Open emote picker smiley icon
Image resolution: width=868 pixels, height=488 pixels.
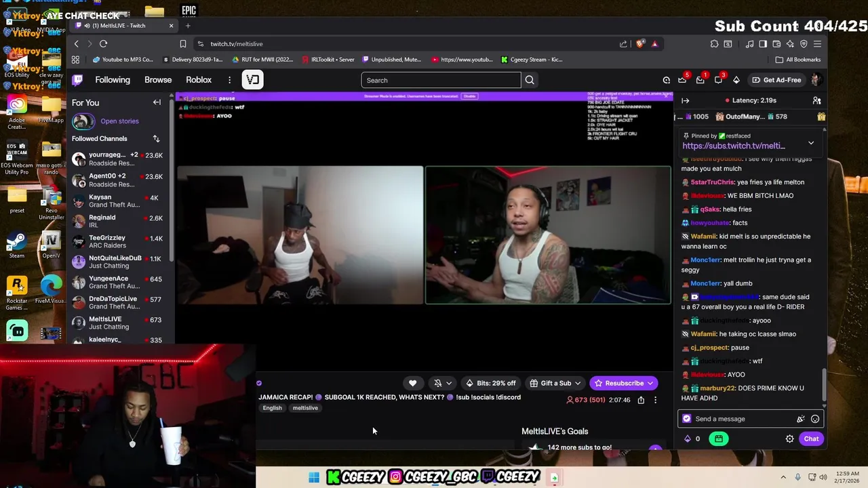(x=815, y=419)
